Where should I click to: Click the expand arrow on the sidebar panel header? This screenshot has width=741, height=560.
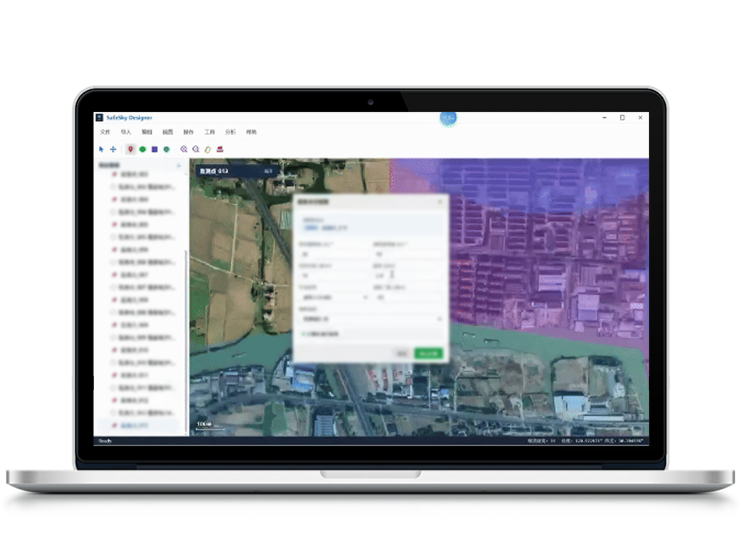[179, 166]
